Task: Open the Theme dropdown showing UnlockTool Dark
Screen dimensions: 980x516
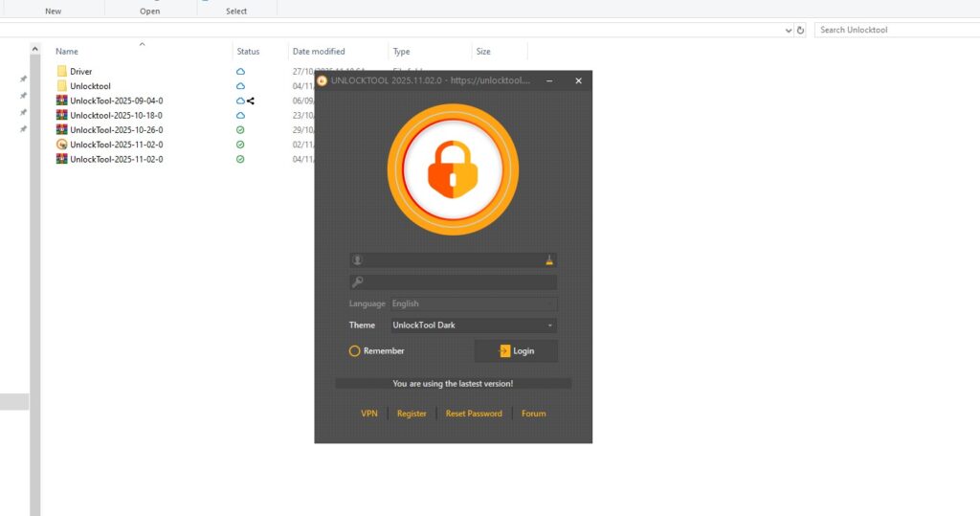Action: click(473, 325)
